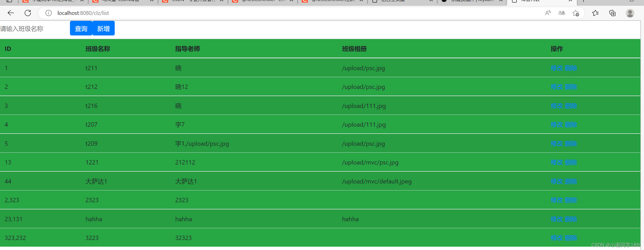Select the ID cell 44
The width and height of the screenshot is (644, 250).
[8, 181]
